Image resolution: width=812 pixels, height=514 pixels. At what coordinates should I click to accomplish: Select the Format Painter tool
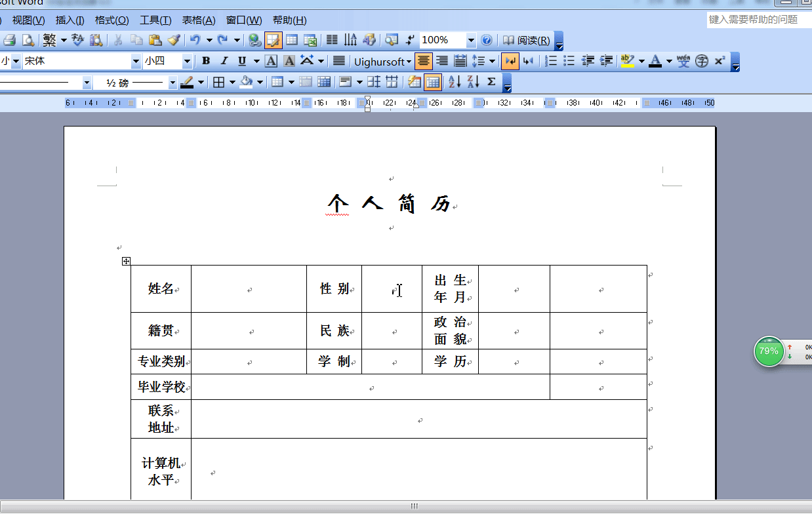pos(173,40)
